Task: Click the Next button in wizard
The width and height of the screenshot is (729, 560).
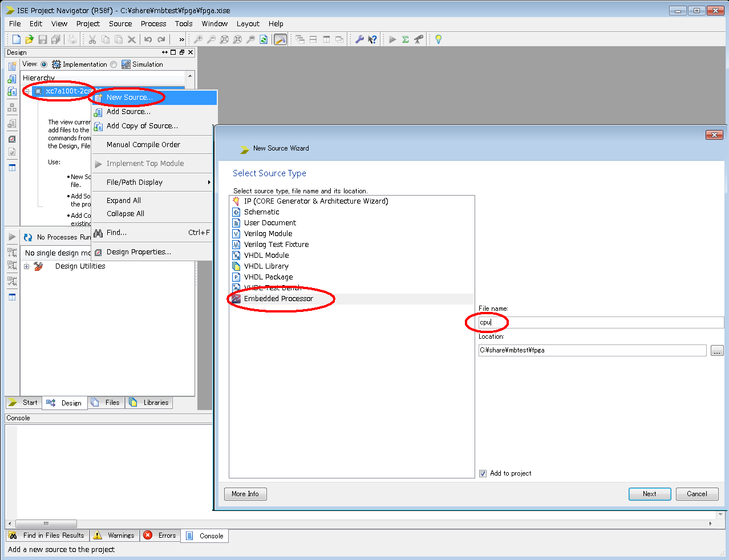Action: [649, 494]
